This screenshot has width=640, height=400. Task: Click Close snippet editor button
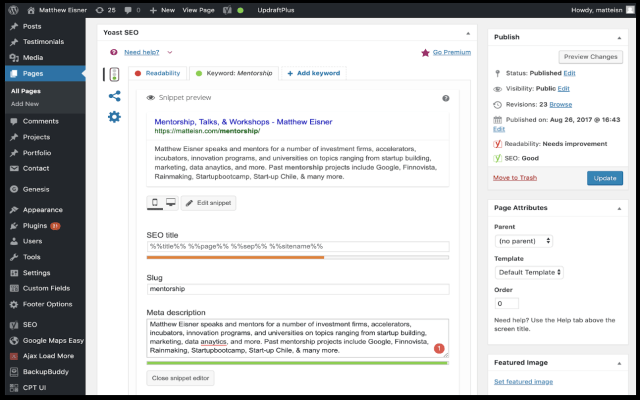tap(180, 378)
